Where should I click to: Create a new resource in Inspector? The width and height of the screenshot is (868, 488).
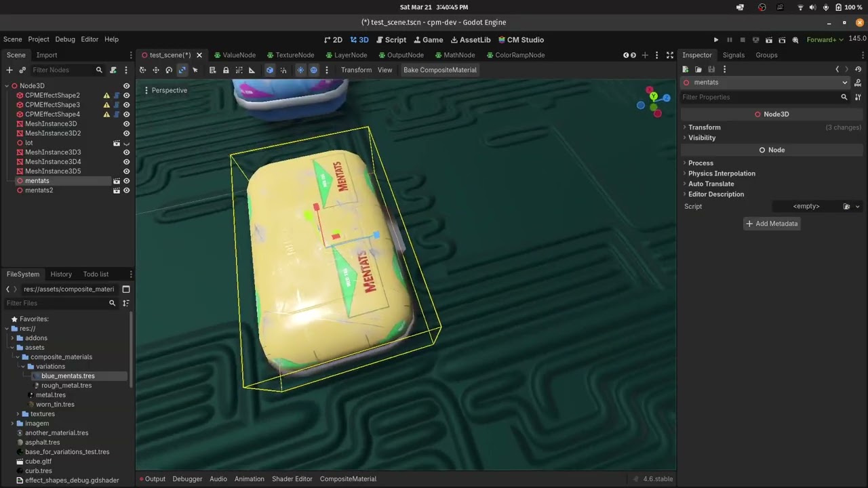(686, 69)
